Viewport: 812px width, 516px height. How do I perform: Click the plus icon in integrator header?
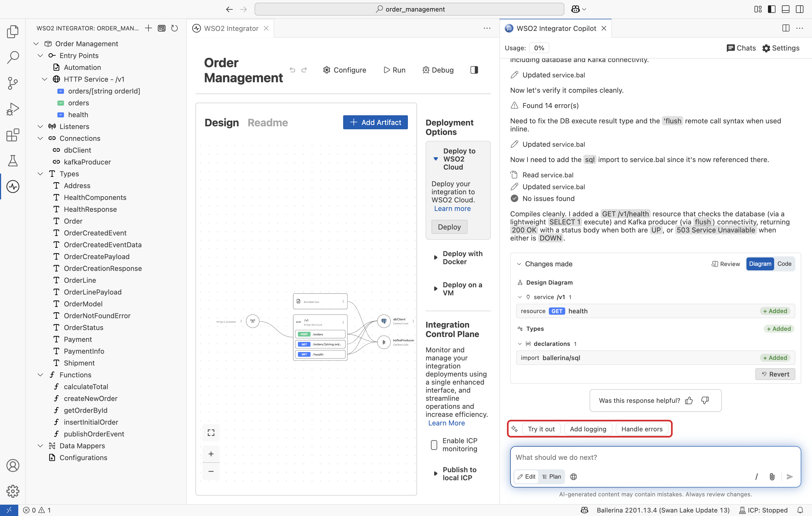148,28
